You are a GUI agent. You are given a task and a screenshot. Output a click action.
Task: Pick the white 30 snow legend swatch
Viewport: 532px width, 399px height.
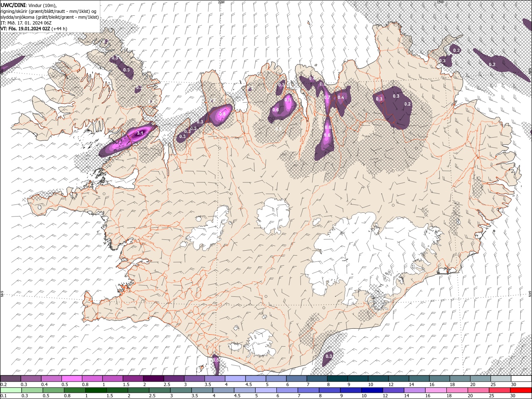[521, 379]
